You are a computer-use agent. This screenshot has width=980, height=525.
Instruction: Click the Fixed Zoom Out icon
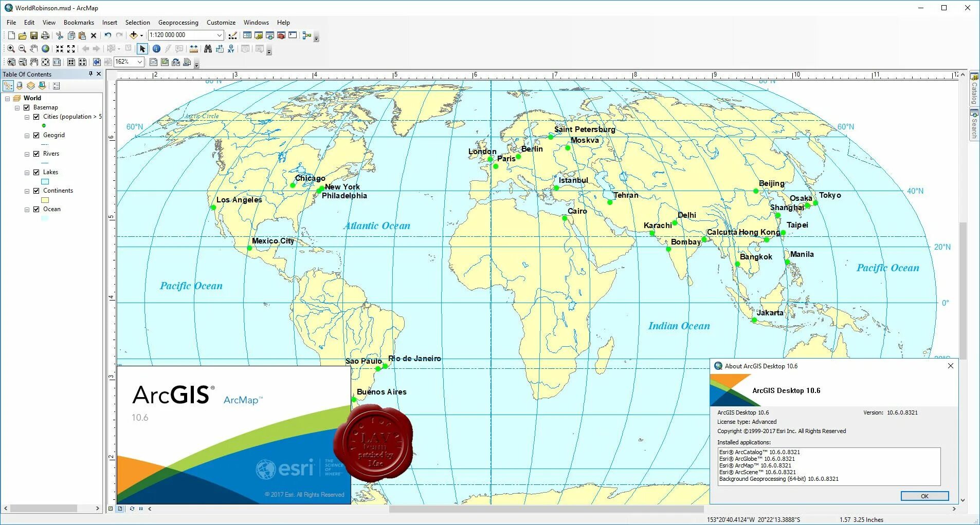coord(71,49)
